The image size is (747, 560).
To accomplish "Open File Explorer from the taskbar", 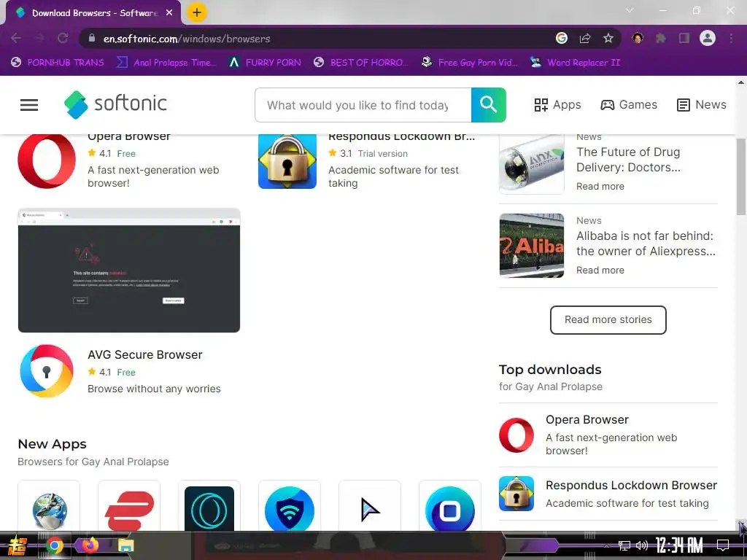I will (x=125, y=545).
